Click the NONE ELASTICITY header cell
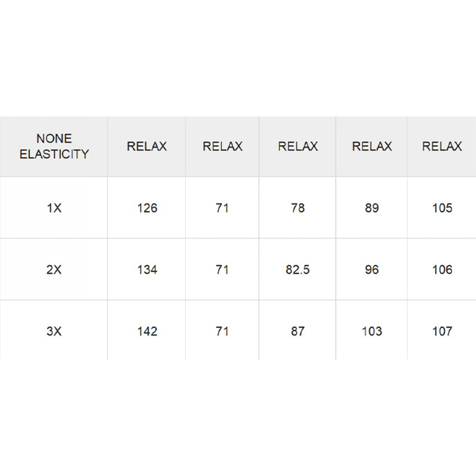The height and width of the screenshot is (476, 476). point(54,146)
